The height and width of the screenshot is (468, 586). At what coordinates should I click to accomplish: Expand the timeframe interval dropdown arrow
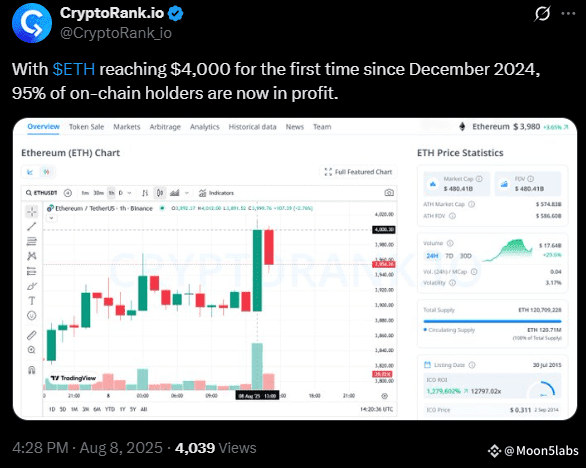coord(129,193)
